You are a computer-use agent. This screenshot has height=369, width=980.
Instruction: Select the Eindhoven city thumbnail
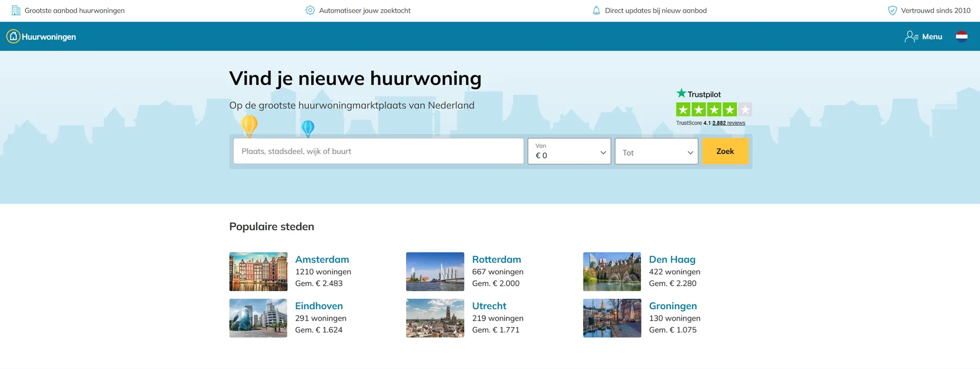[x=258, y=318]
